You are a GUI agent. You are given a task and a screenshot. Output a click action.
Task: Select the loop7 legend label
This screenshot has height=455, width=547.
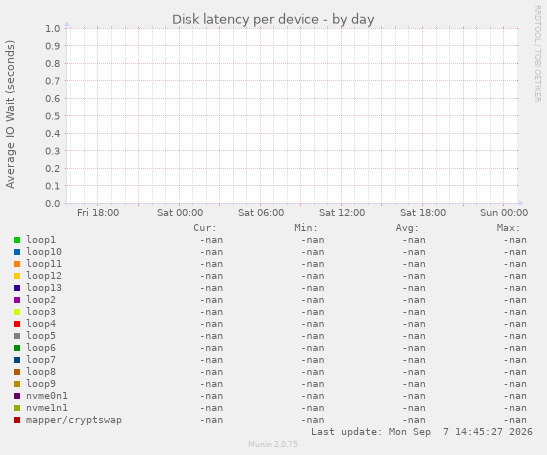tap(41, 360)
